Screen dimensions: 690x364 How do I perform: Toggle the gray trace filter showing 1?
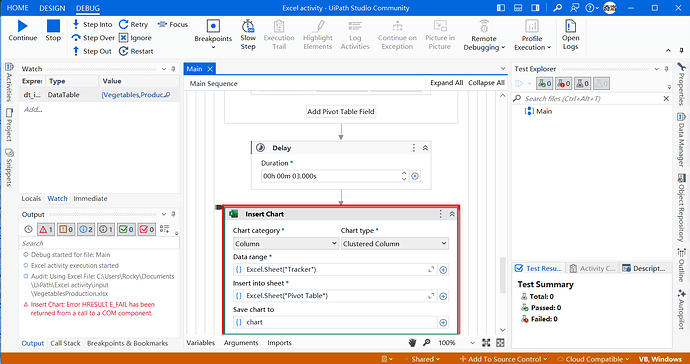(106, 229)
